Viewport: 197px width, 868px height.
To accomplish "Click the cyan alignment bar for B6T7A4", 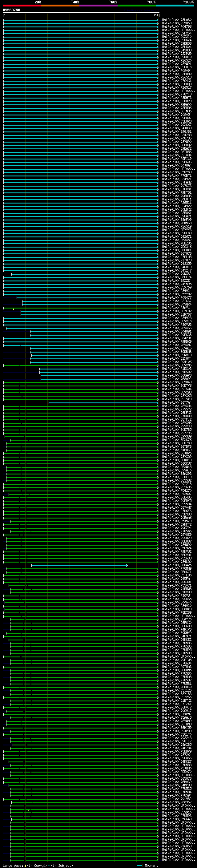I will coord(103,403).
